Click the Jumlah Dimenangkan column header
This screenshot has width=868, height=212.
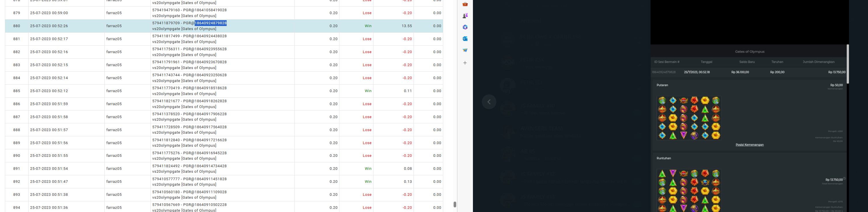click(x=818, y=62)
